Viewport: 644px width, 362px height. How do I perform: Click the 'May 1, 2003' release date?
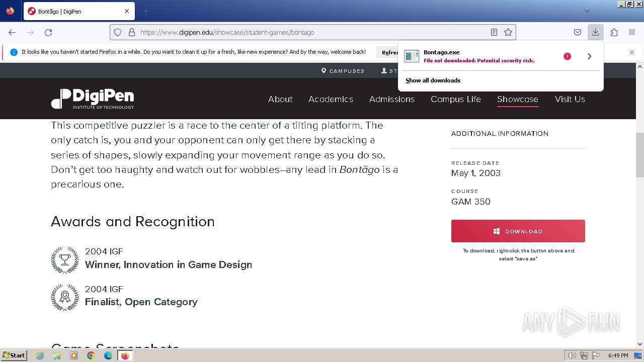[x=476, y=173]
